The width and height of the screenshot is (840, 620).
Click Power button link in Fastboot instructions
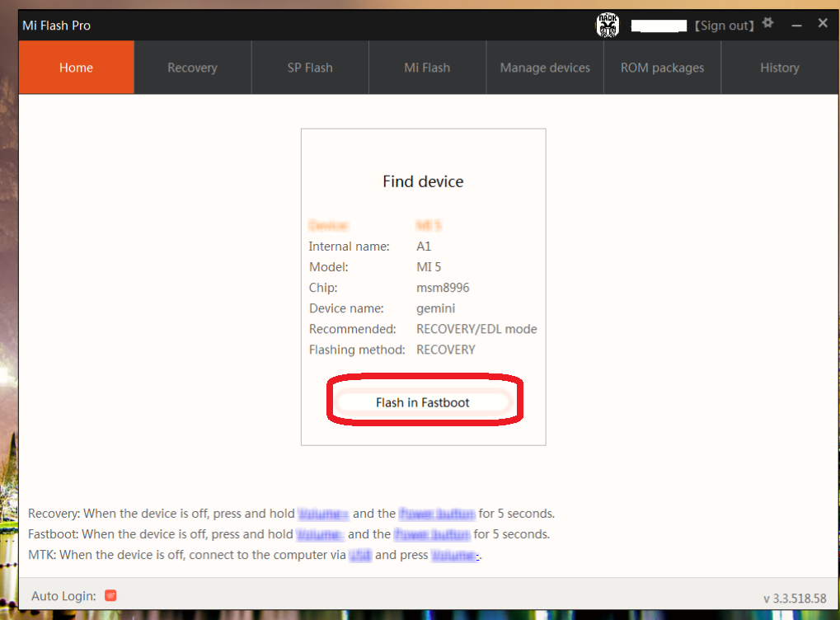(433, 534)
